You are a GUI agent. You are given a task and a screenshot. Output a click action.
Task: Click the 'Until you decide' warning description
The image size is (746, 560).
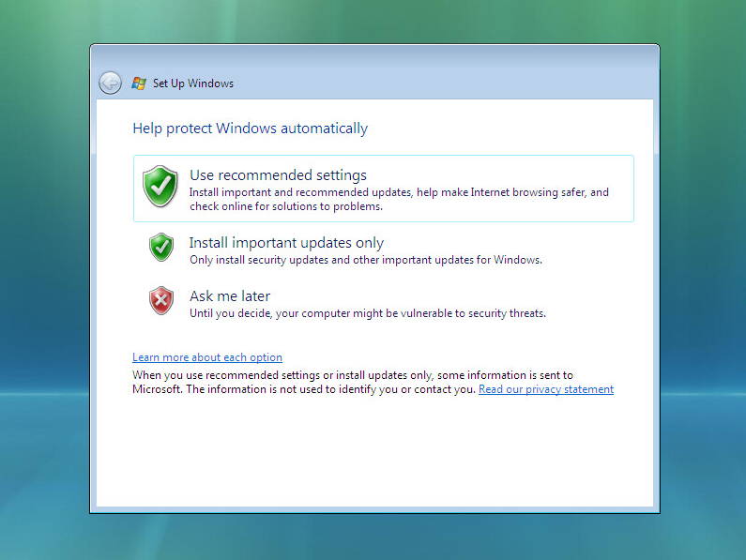[368, 313]
